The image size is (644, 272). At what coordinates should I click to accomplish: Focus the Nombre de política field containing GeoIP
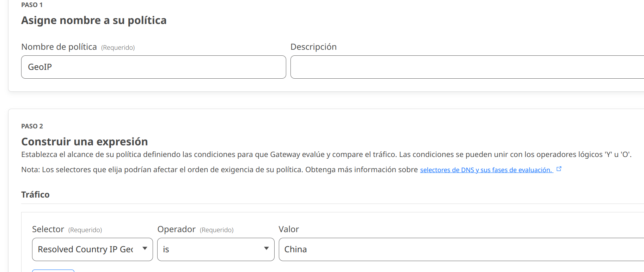pyautogui.click(x=153, y=67)
